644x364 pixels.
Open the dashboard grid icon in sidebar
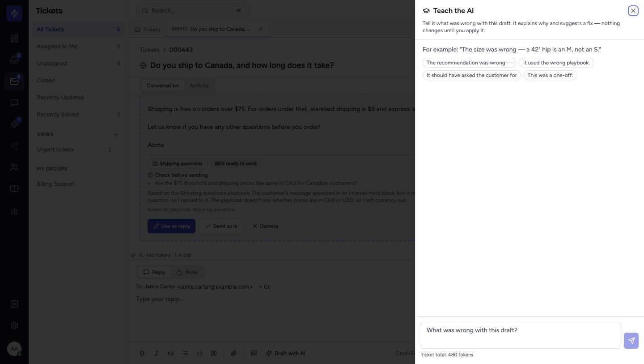click(14, 39)
